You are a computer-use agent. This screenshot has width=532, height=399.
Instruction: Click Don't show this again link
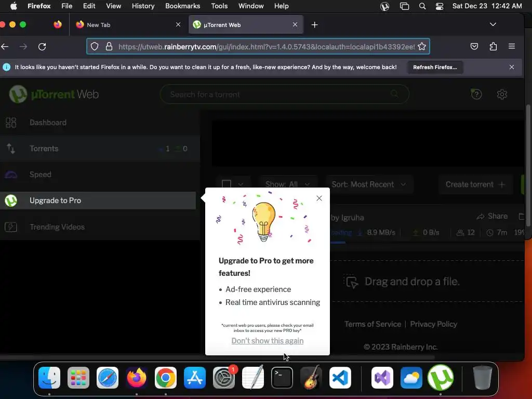268,341
